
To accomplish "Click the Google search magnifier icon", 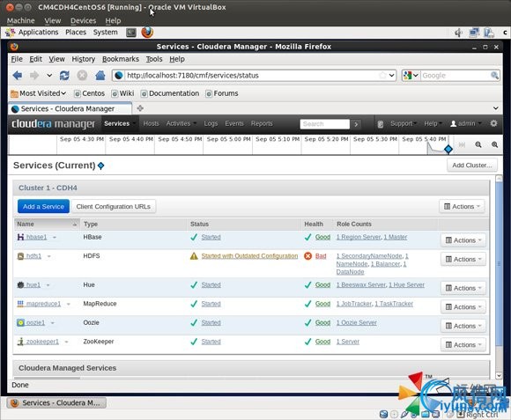I will point(494,76).
